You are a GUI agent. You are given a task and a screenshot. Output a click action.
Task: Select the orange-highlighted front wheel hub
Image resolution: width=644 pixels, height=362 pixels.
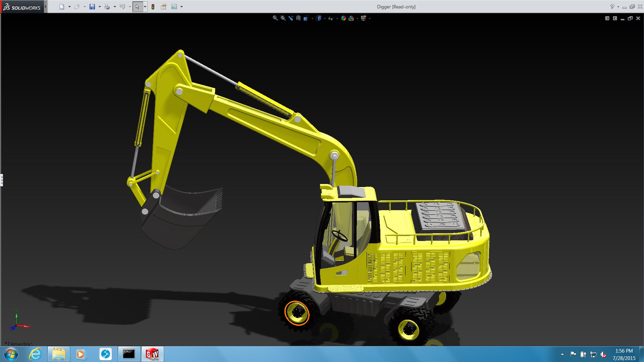[297, 313]
